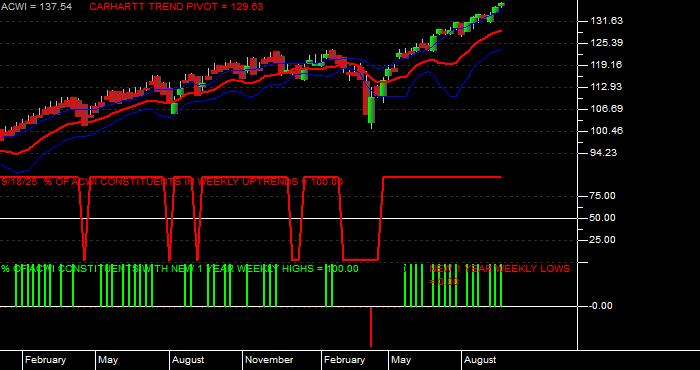The image size is (700, 370).
Task: Click the 125.39 price axis value
Action: [x=606, y=43]
